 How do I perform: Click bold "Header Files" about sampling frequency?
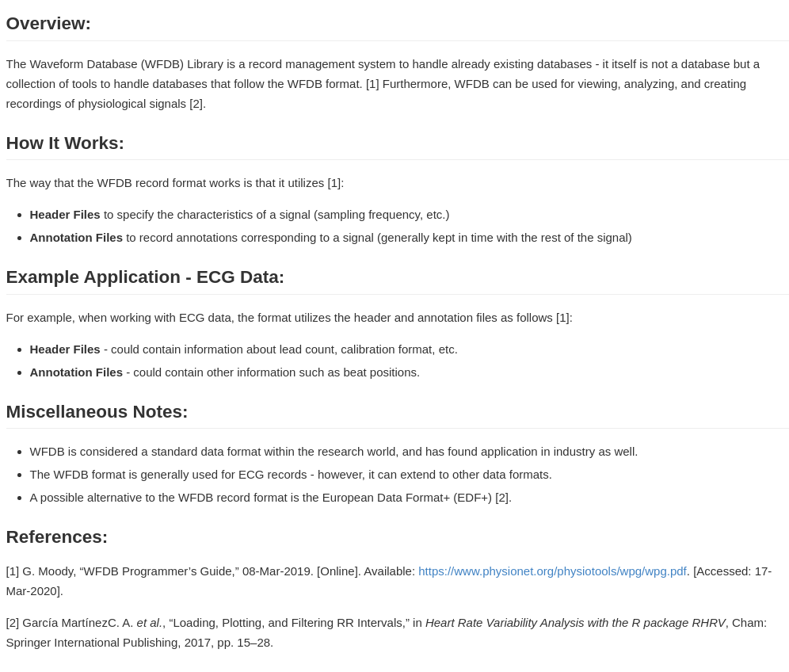point(65,215)
